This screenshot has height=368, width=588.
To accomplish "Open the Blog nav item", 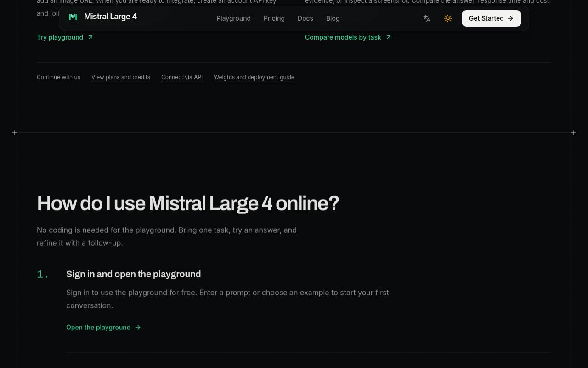I will point(333,18).
